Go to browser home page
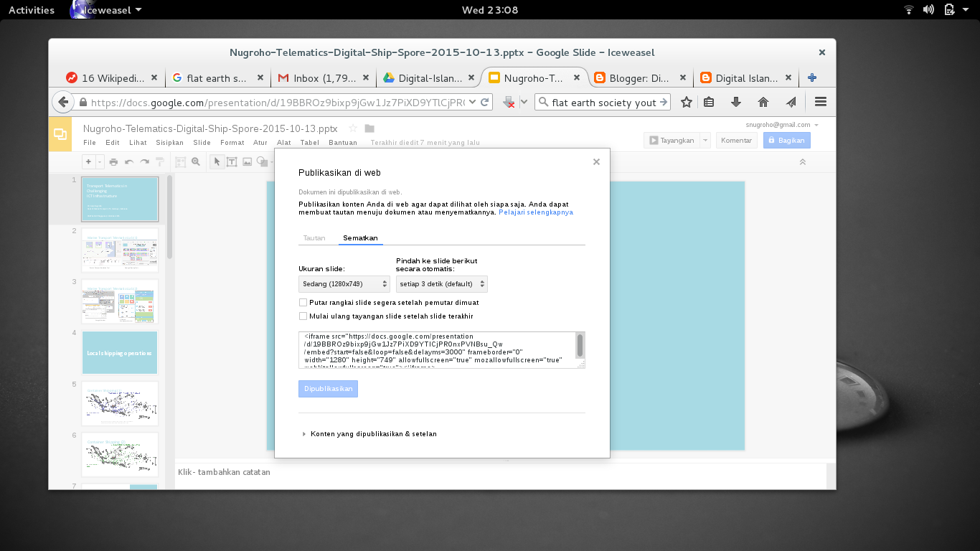The width and height of the screenshot is (980, 551). [x=763, y=103]
